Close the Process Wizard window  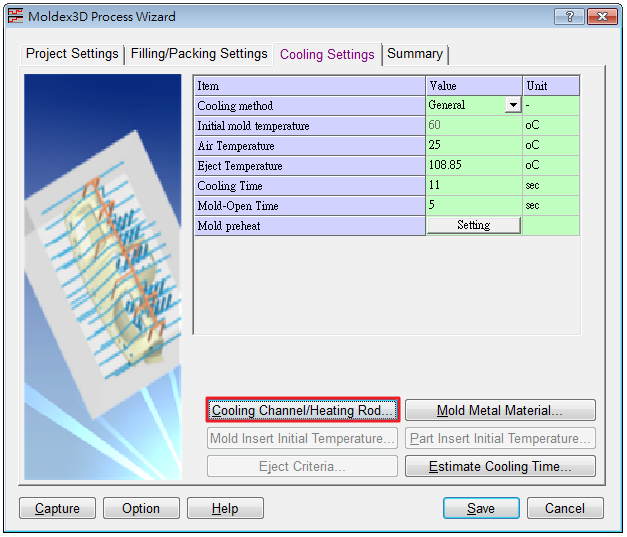coord(602,16)
